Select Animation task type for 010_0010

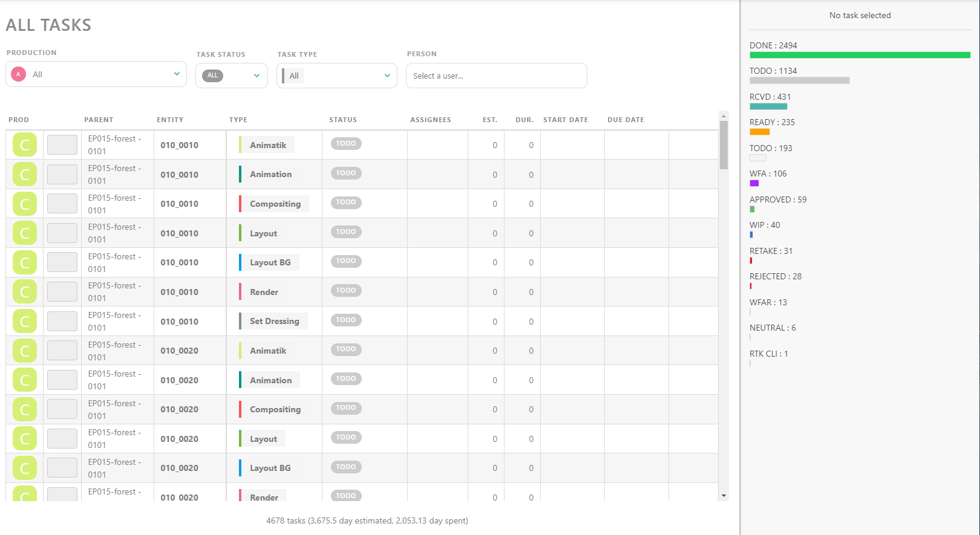(x=269, y=174)
